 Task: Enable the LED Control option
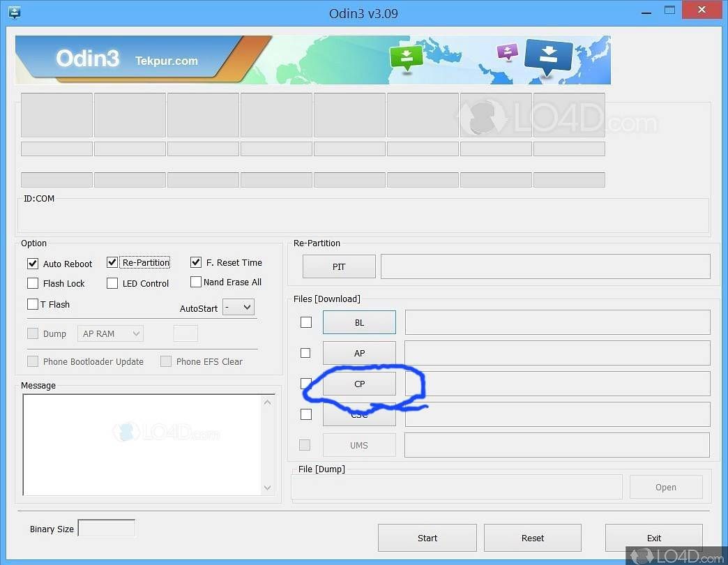[112, 283]
